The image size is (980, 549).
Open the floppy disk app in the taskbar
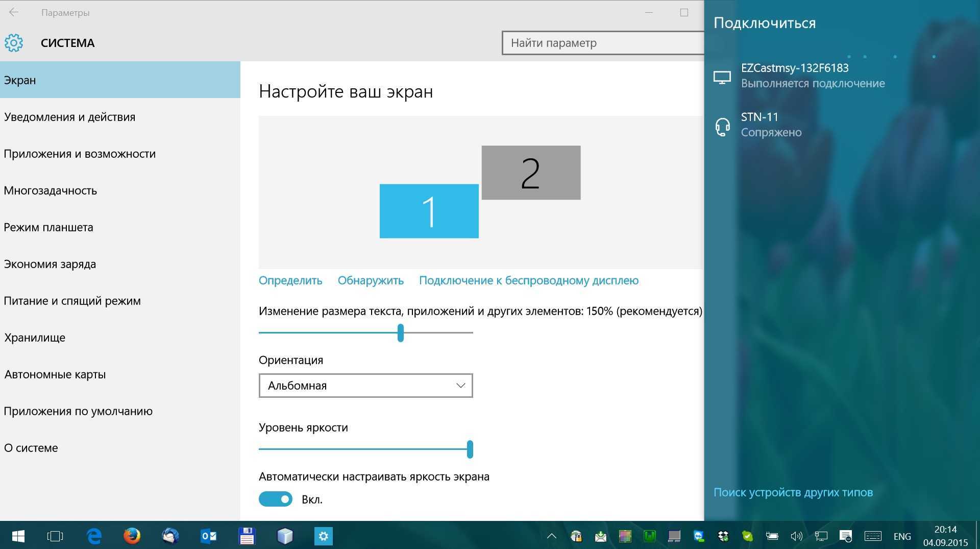[247, 536]
